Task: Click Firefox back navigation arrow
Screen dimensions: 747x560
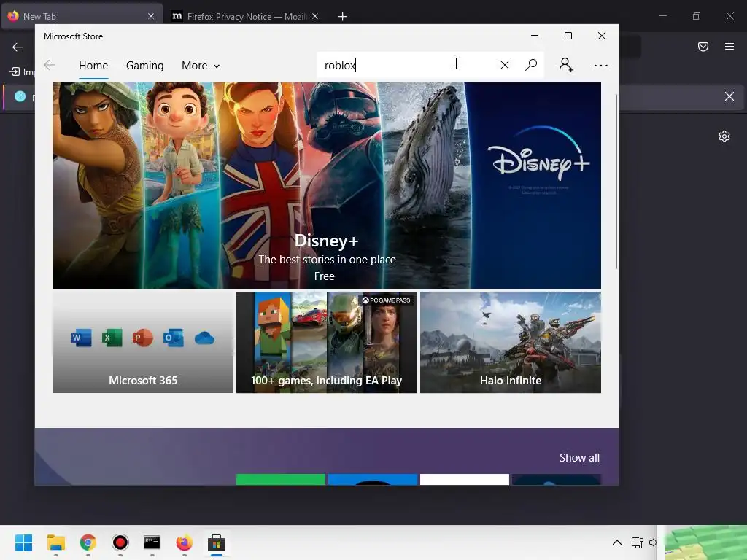Action: (18, 47)
